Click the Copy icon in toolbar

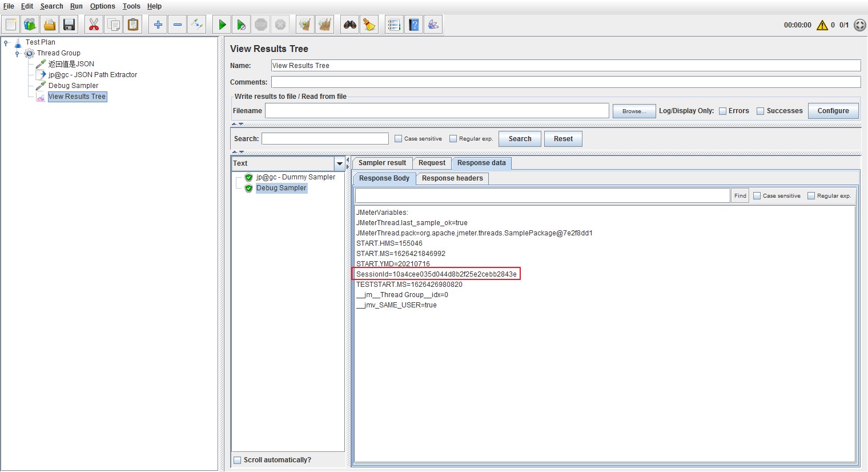pos(114,25)
